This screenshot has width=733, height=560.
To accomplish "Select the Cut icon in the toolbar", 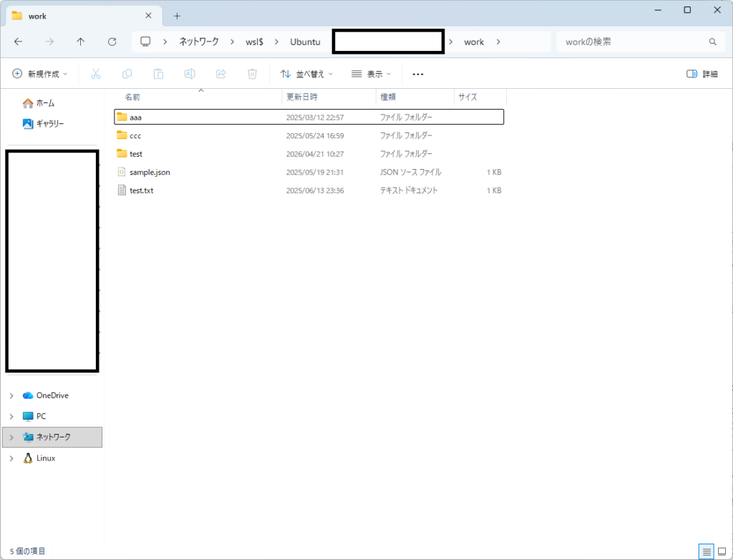I will [x=95, y=74].
